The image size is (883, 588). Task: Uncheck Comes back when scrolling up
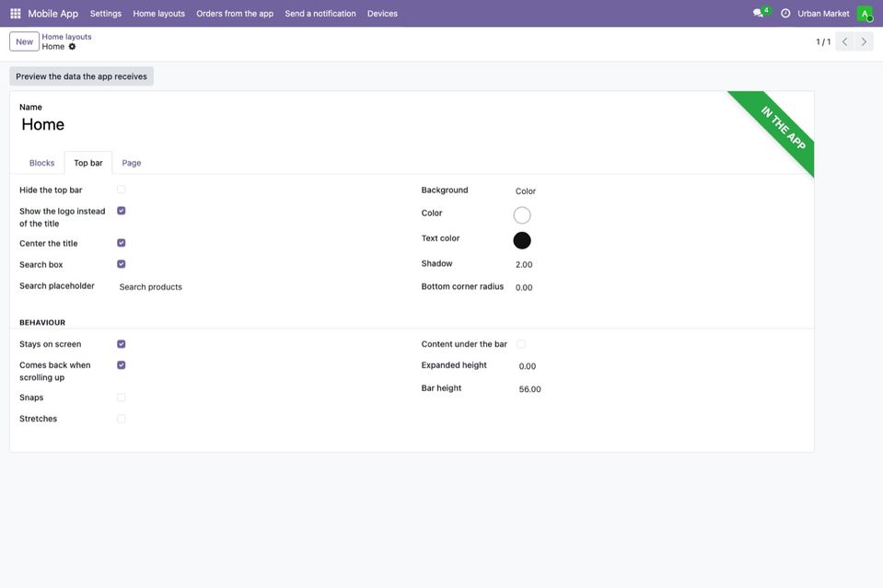pyautogui.click(x=121, y=364)
